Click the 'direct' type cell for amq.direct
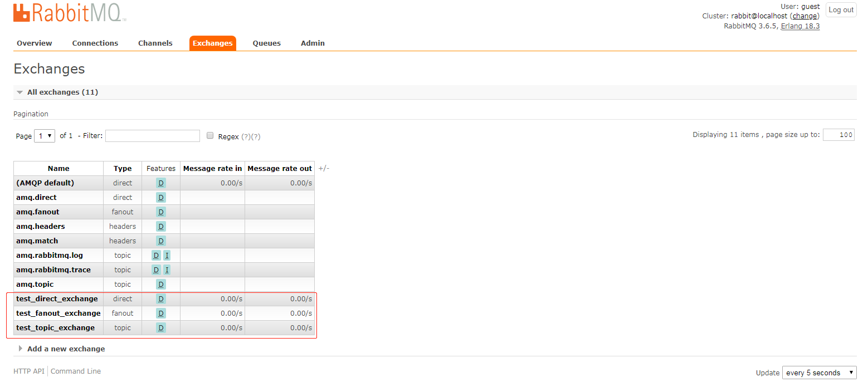This screenshot has height=387, width=868. [123, 198]
